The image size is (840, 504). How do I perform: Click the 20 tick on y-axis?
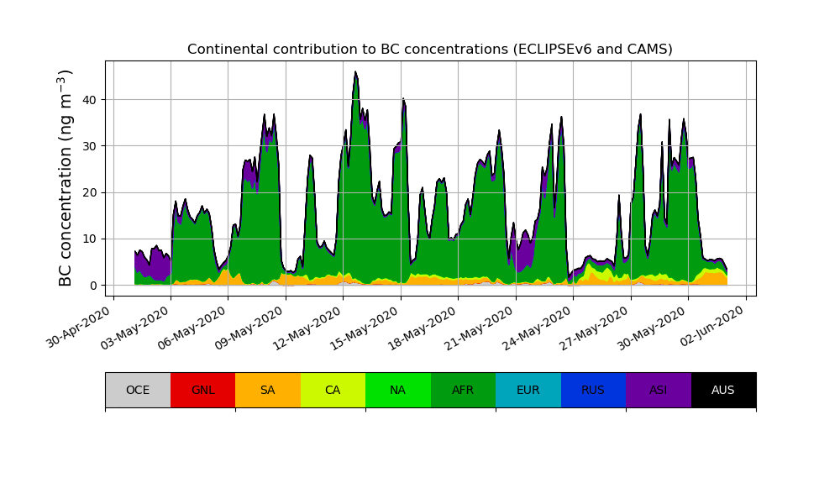(x=87, y=192)
